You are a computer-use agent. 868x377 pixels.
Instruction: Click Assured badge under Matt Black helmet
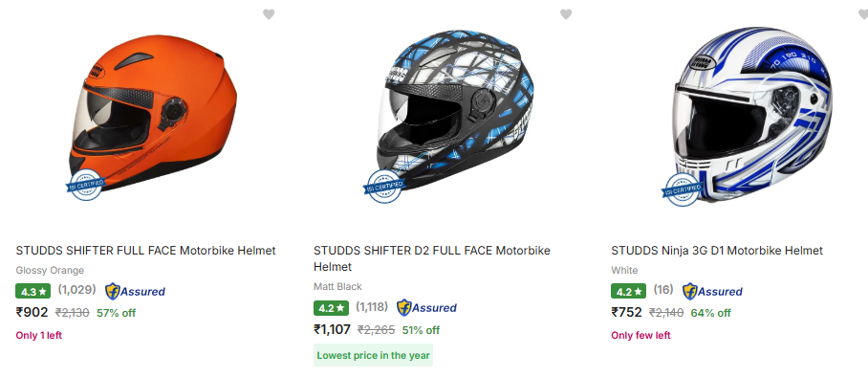pos(426,308)
